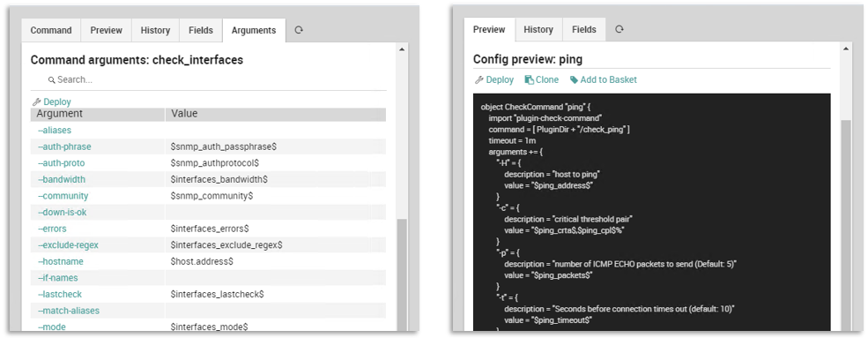Click the 'import "plugin-check-command"' line
Screen dimensions: 868x338
pyautogui.click(x=545, y=118)
